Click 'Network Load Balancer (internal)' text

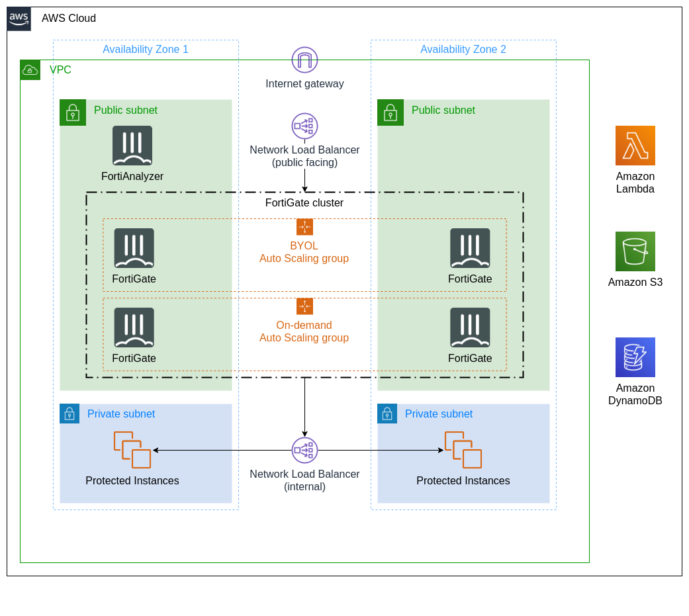point(304,480)
